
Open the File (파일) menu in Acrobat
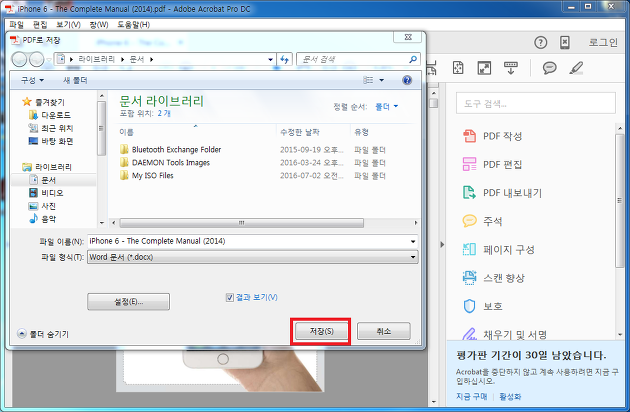[x=16, y=25]
